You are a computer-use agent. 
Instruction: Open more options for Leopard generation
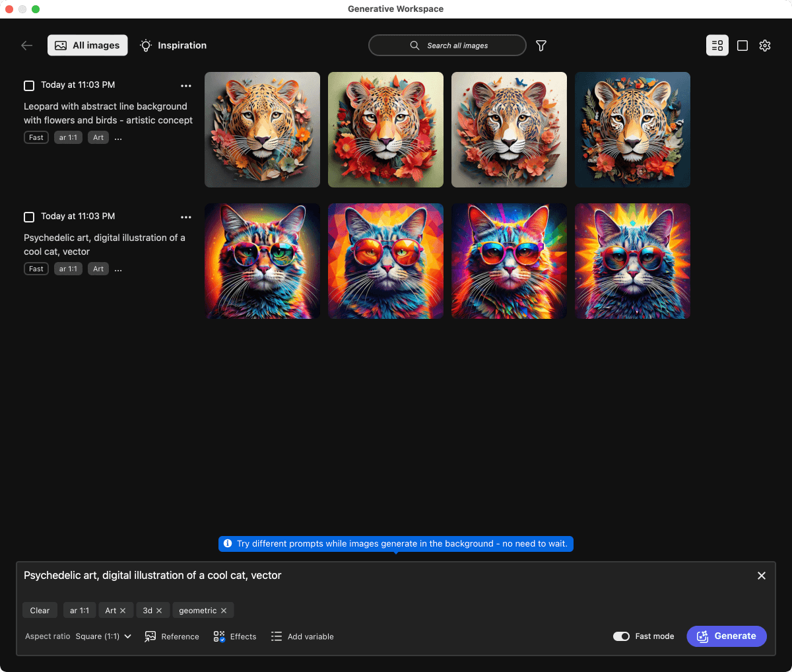[186, 86]
